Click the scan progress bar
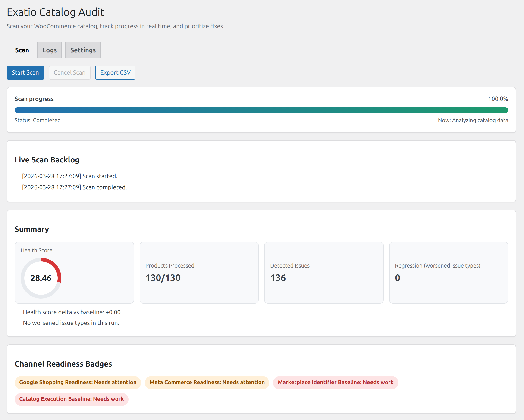The image size is (524, 420). coord(261,110)
